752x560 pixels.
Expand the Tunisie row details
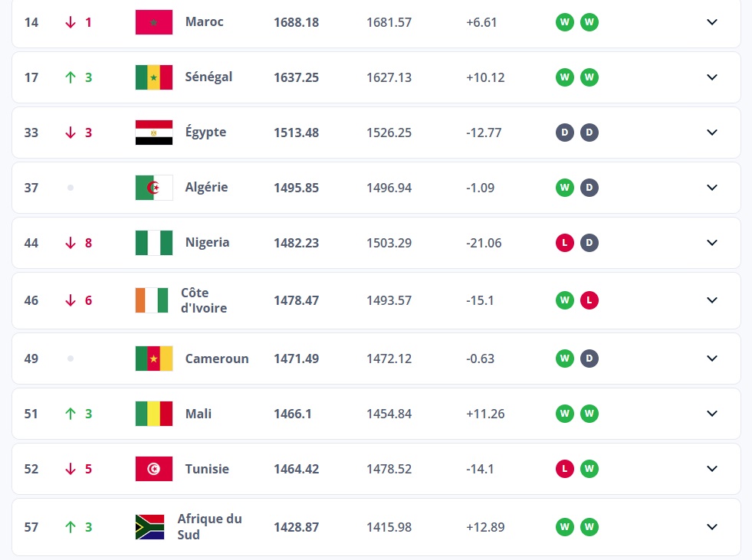click(x=712, y=468)
